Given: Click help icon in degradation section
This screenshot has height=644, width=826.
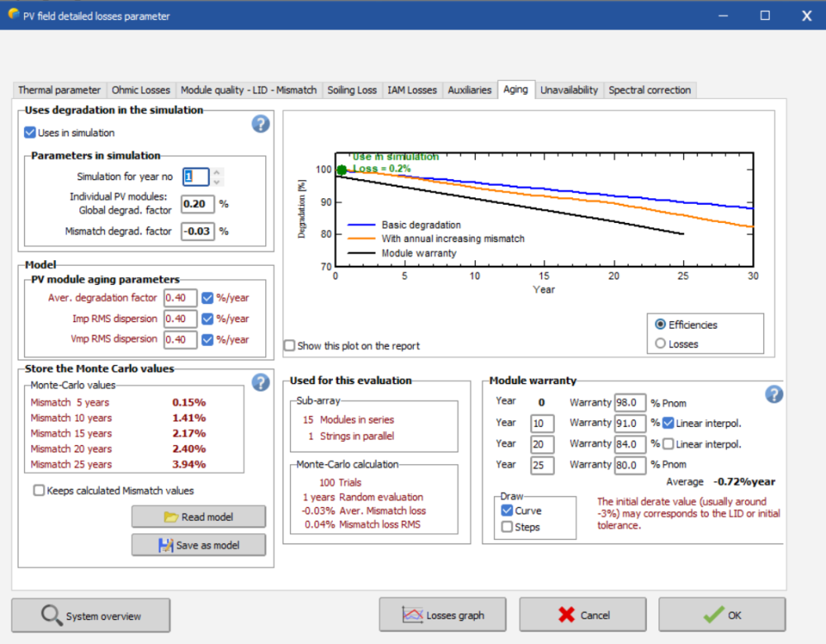Looking at the screenshot, I should pos(260,124).
